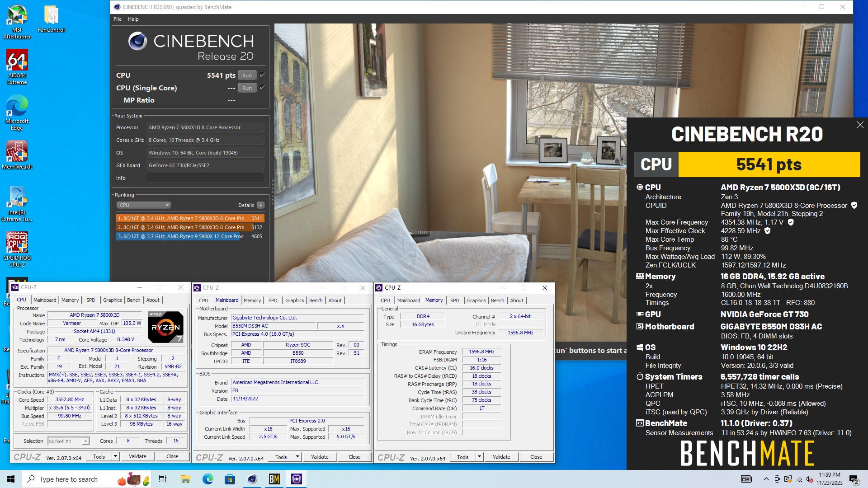Open the notification center icon
This screenshot has width=868, height=488.
click(x=854, y=479)
